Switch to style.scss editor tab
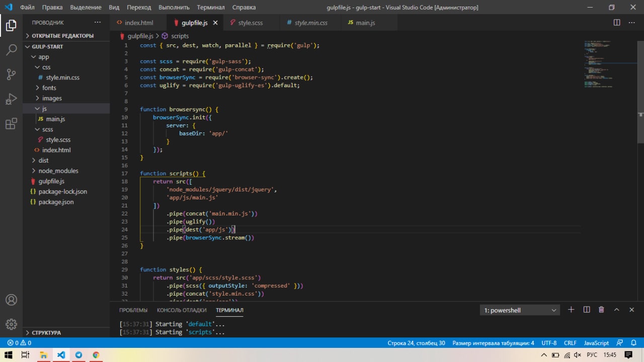Image resolution: width=644 pixels, height=362 pixels. (x=251, y=23)
